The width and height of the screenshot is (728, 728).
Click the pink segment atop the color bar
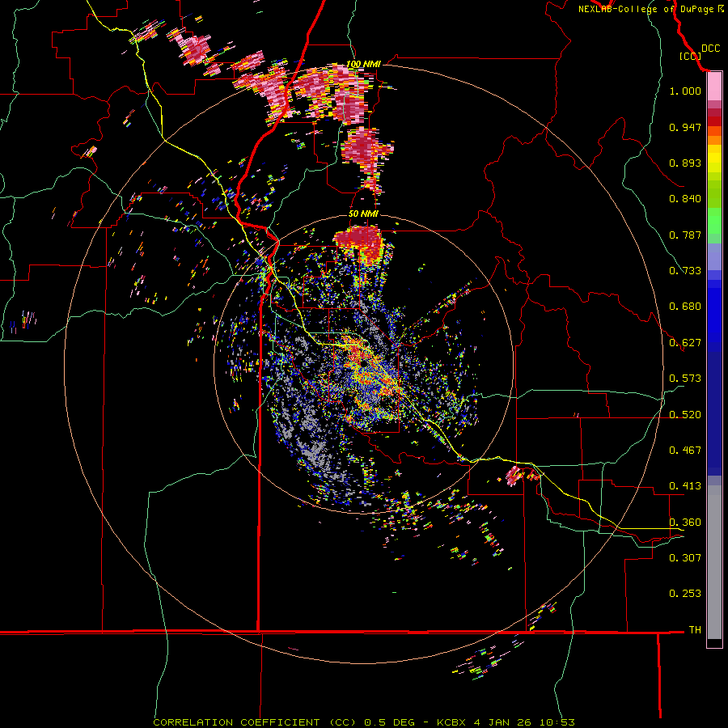tap(714, 87)
